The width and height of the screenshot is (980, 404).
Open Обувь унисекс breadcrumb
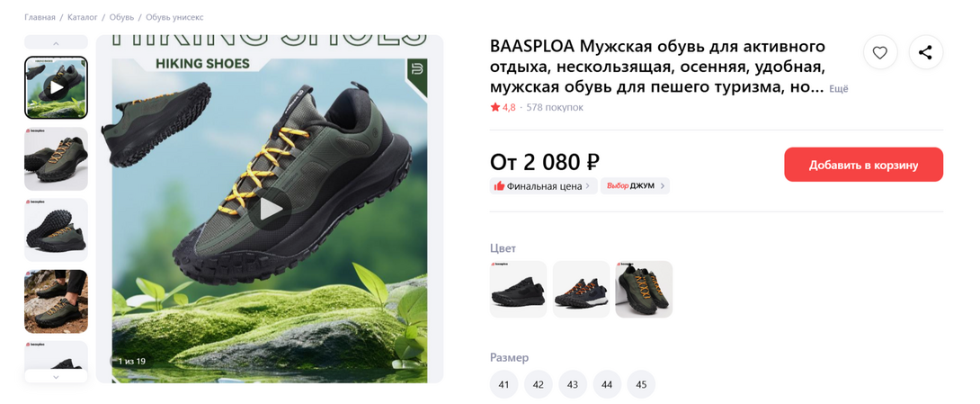(x=174, y=17)
